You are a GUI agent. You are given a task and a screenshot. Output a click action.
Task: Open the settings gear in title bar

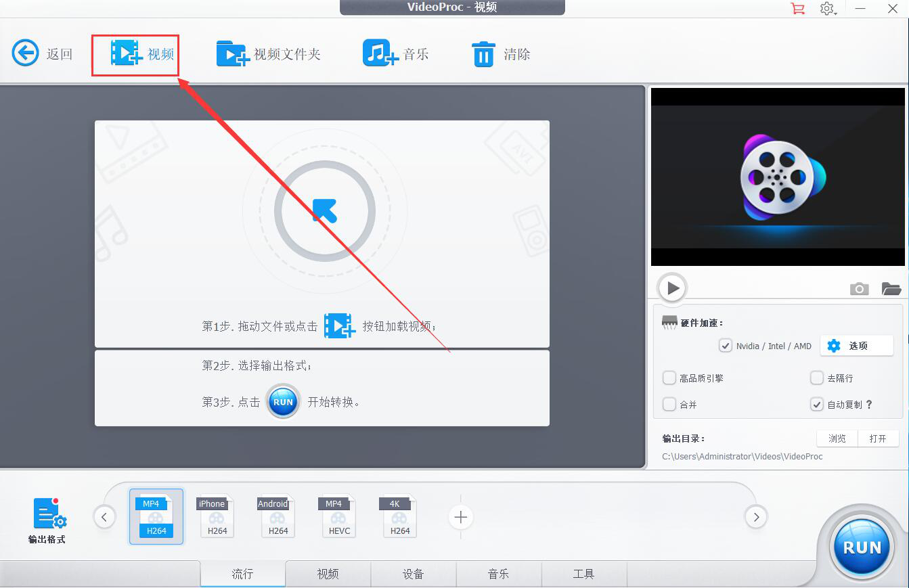tap(828, 9)
